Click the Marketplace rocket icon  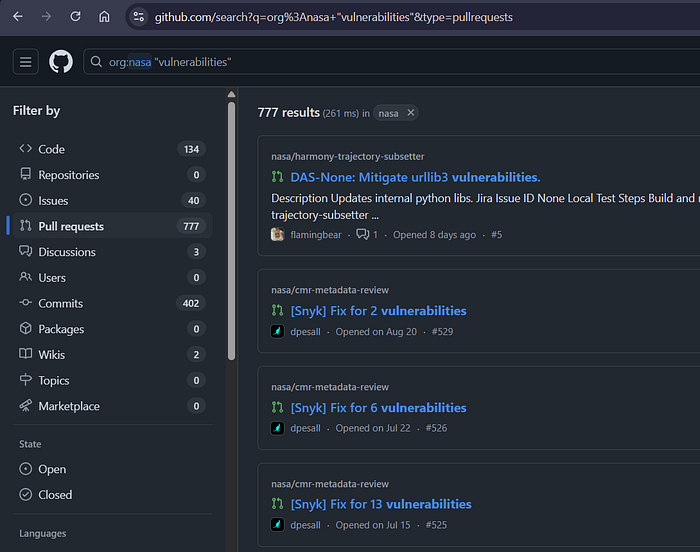25,406
